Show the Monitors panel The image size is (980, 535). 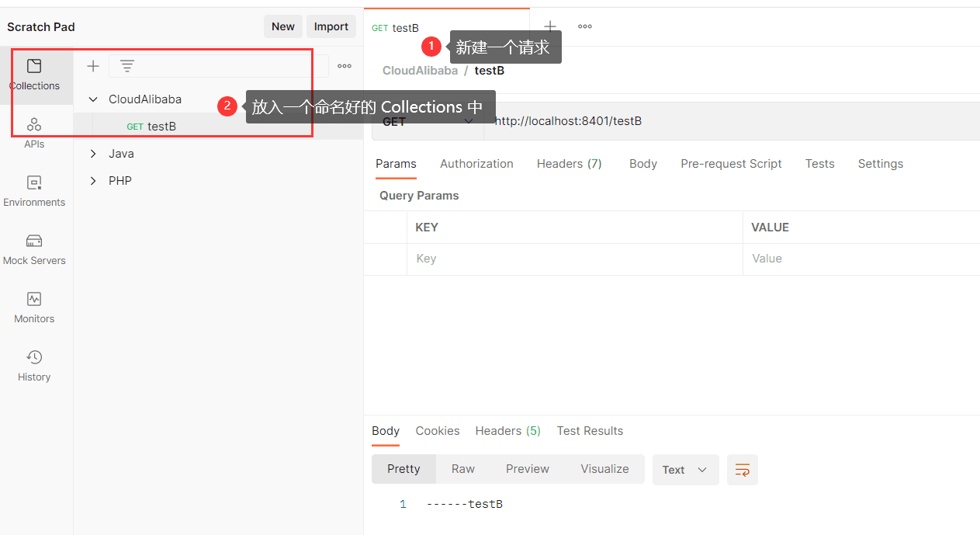34,307
